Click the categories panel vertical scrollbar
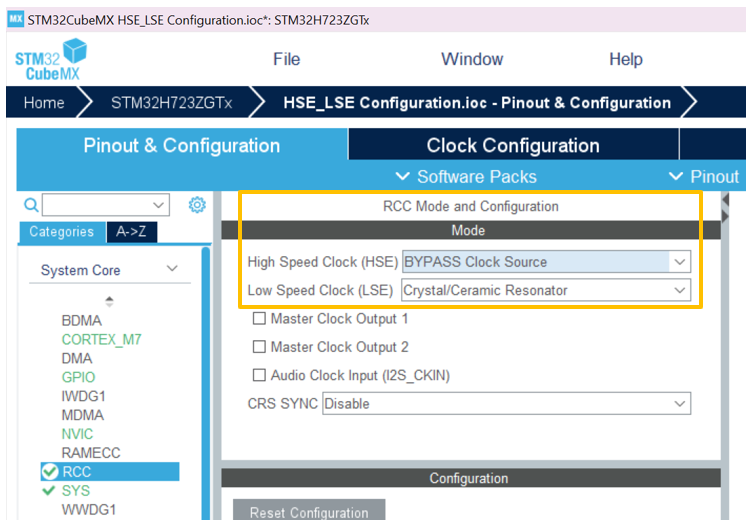 pos(206,383)
